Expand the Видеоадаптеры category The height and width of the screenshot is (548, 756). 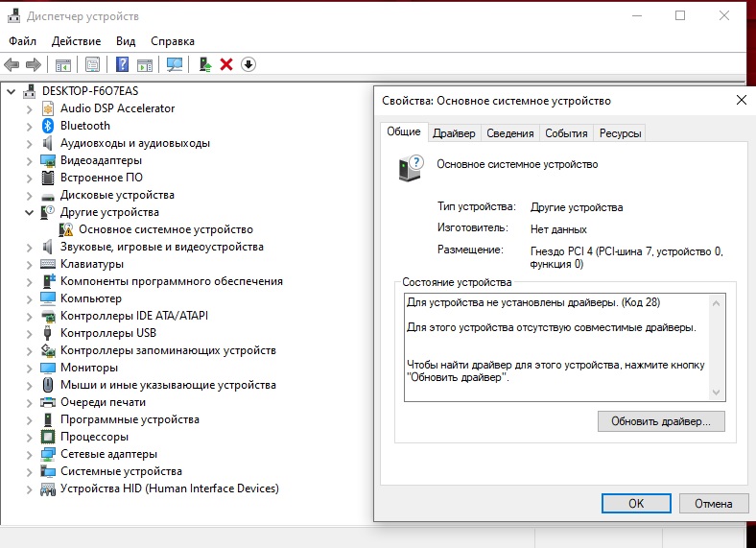click(29, 160)
